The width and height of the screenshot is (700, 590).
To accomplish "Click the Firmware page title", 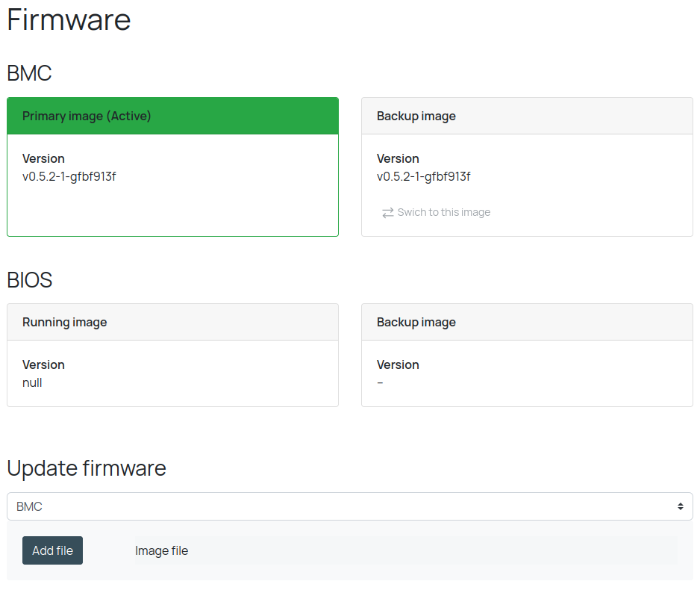I will click(69, 19).
